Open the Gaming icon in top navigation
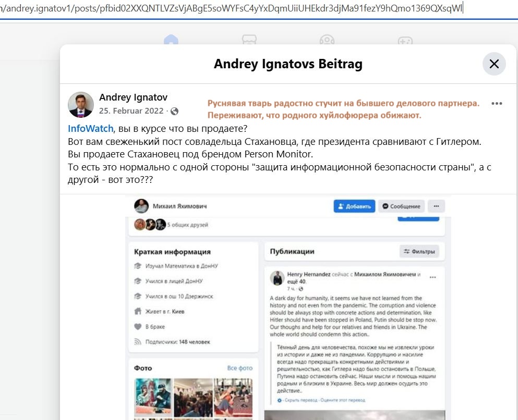The width and height of the screenshot is (518, 420). tap(405, 40)
